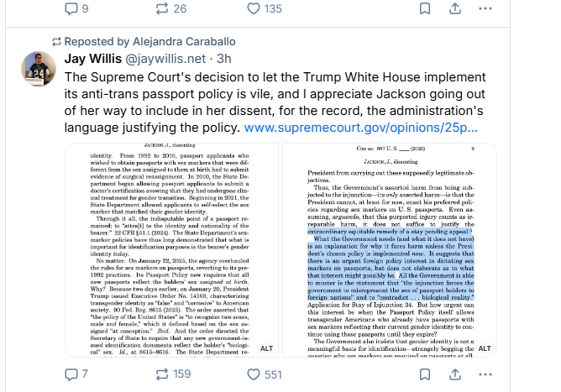The width and height of the screenshot is (561, 392).
Task: Reply to Jay Willis post with 7 comments
Action: point(76,374)
